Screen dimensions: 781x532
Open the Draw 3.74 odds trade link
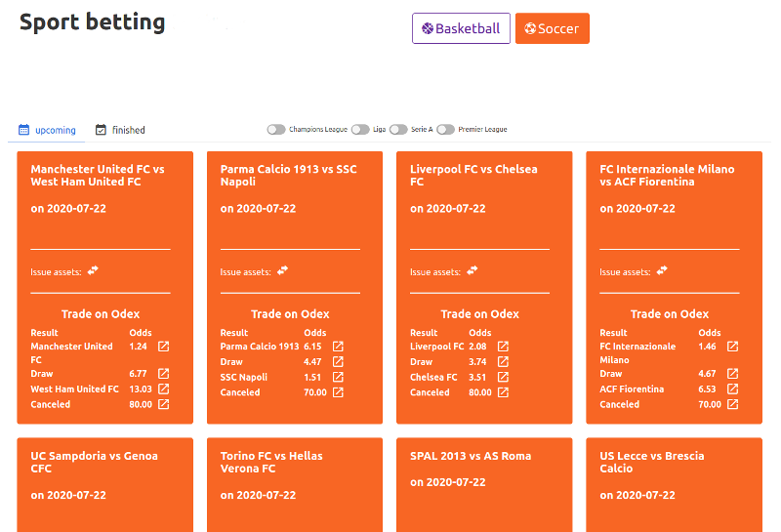(503, 361)
